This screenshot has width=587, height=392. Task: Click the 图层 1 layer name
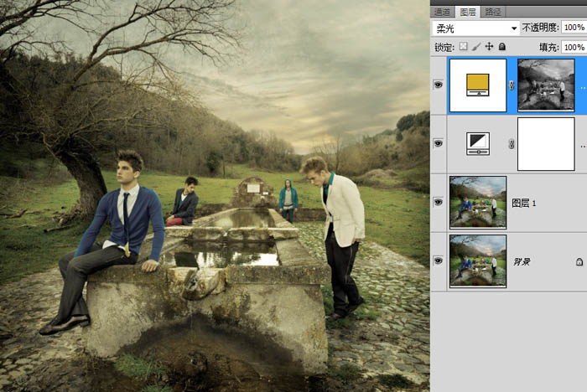tap(524, 203)
